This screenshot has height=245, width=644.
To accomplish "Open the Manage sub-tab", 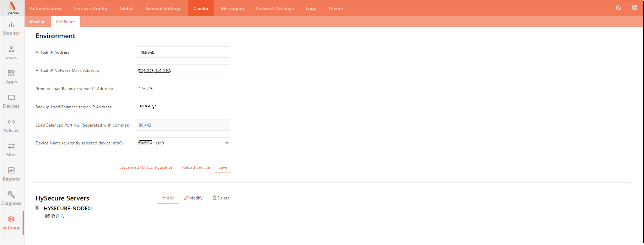I will pyautogui.click(x=37, y=22).
